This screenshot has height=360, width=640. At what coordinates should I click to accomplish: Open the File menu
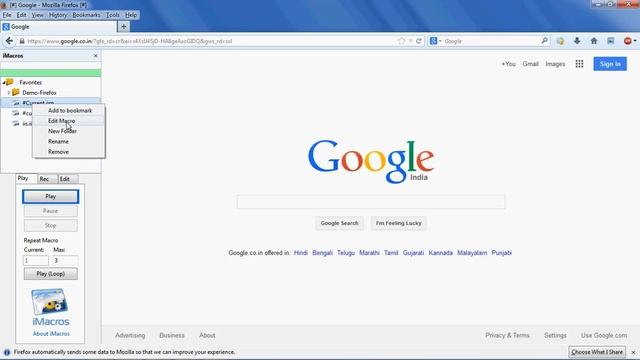click(7, 15)
